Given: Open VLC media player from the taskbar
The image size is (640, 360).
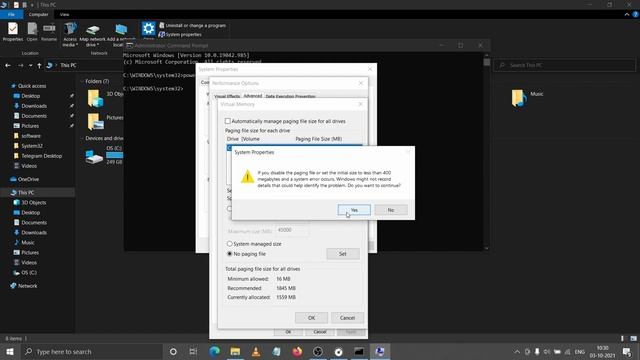Looking at the screenshot, I should click(256, 351).
